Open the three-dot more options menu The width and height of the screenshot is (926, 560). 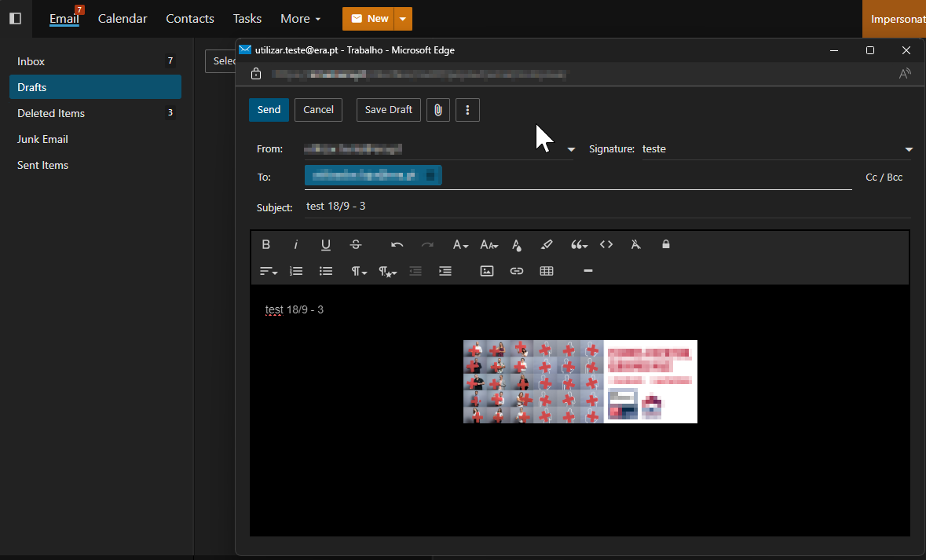(467, 110)
